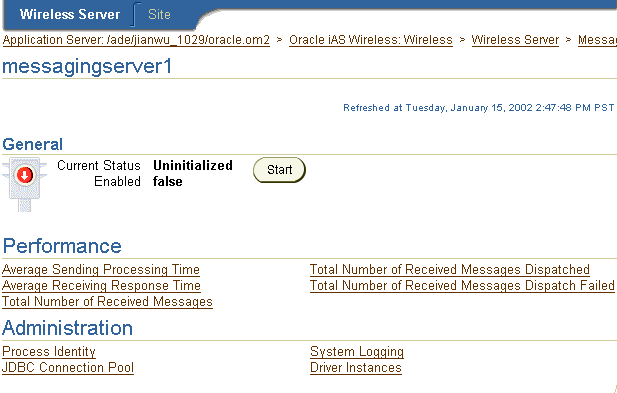Screen dimensions: 617x393
Task: View Average Receiving Response Time
Action: coord(102,286)
